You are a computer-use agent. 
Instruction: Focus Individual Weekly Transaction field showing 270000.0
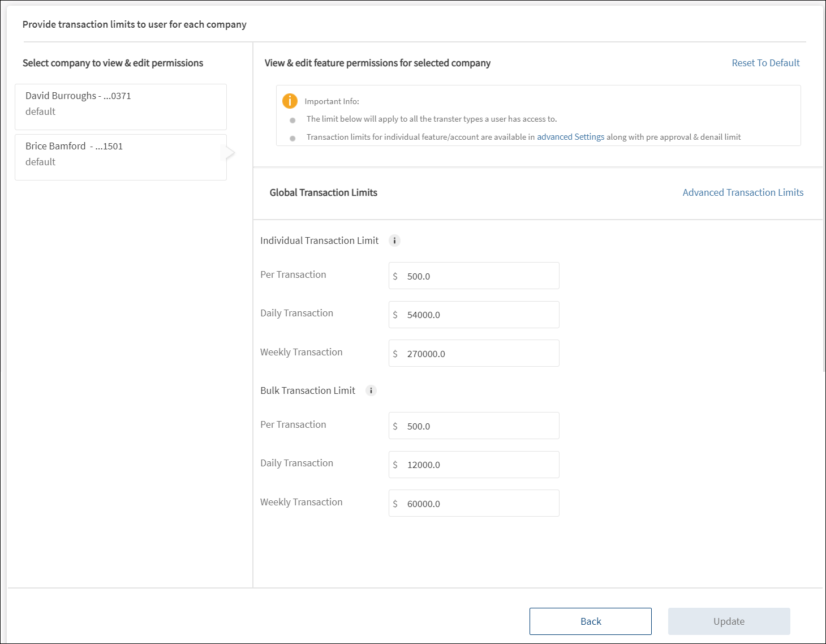pos(481,354)
